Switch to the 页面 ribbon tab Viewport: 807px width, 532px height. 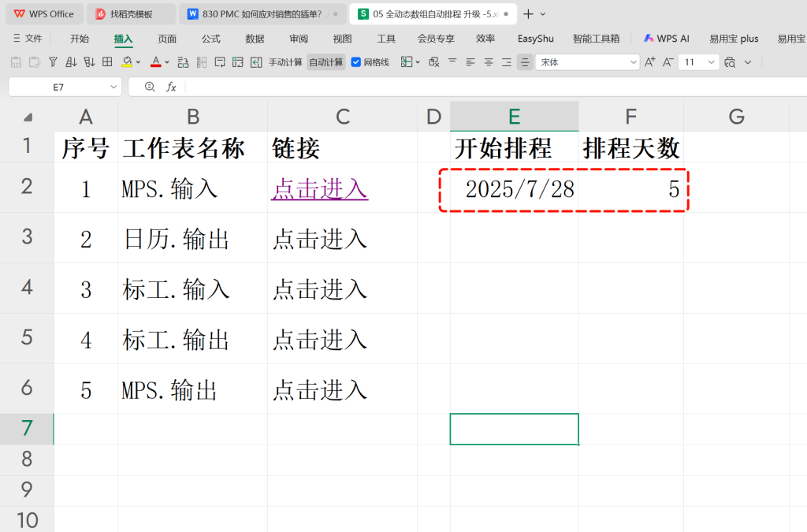point(167,39)
